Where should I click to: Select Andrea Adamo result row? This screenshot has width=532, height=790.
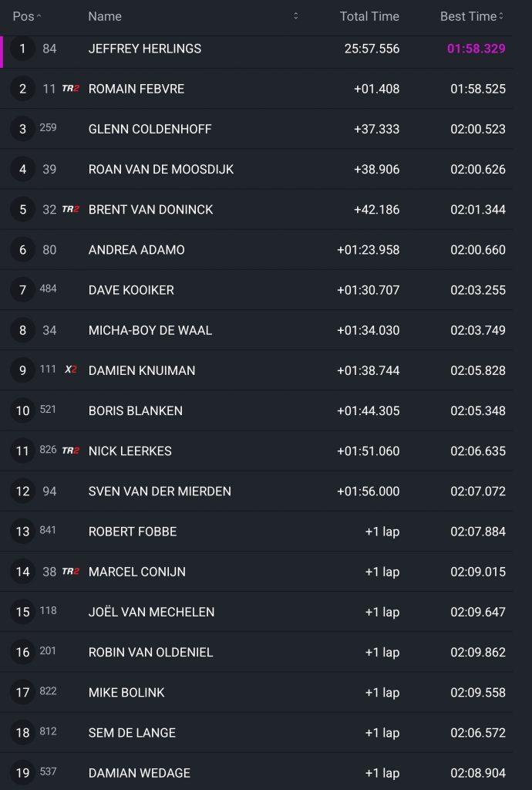[256, 249]
